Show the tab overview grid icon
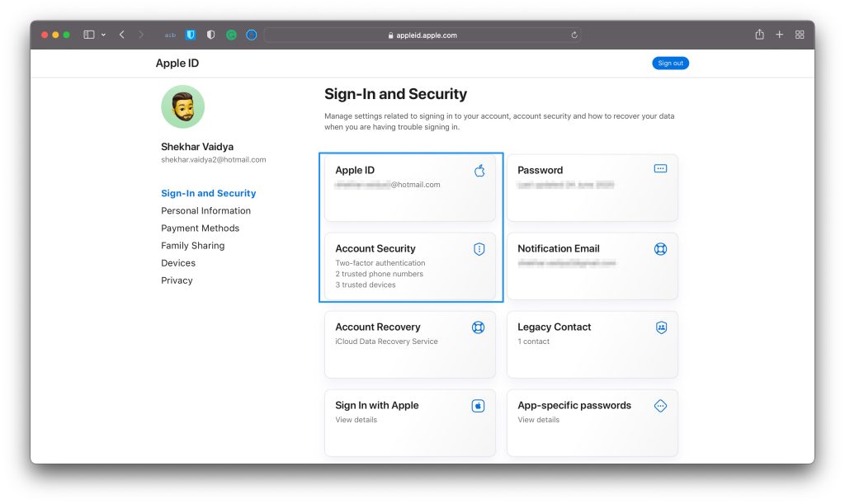Image resolution: width=845 pixels, height=504 pixels. [x=800, y=35]
